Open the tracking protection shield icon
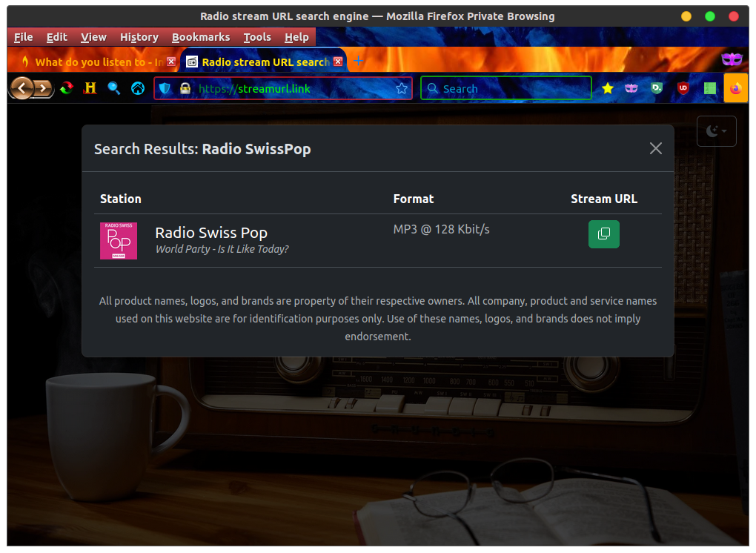 (x=165, y=89)
